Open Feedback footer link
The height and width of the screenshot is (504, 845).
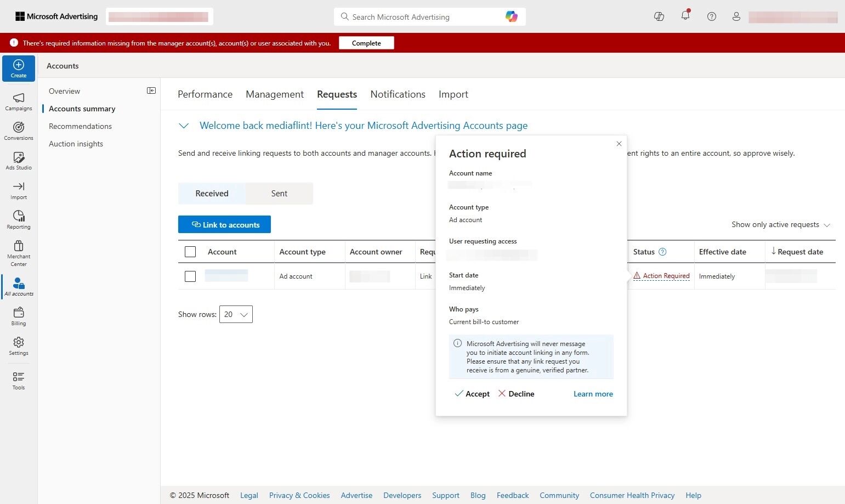coord(513,495)
